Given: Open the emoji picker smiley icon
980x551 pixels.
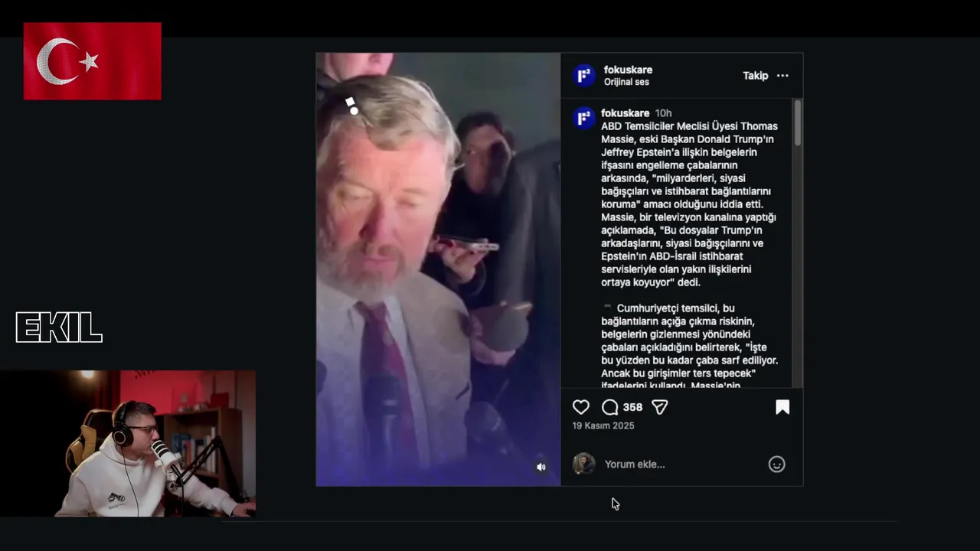Looking at the screenshot, I should pos(776,464).
